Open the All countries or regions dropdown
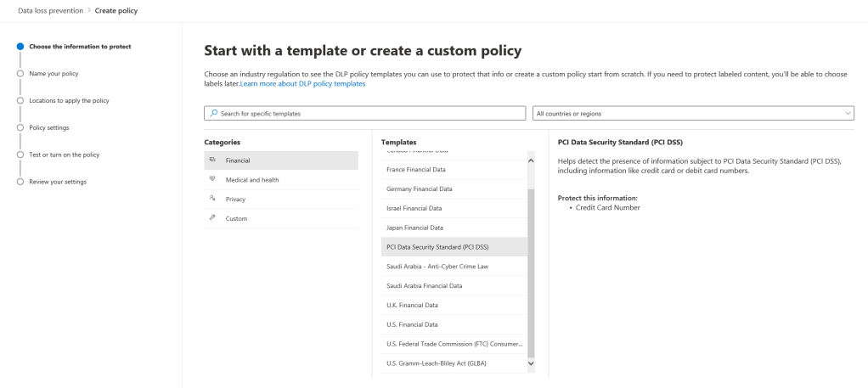The image size is (868, 388). [692, 113]
